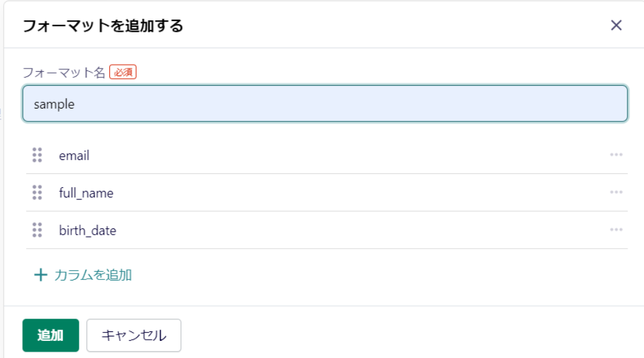
Task: Focus the フォーマット名 input field
Action: pyautogui.click(x=325, y=104)
